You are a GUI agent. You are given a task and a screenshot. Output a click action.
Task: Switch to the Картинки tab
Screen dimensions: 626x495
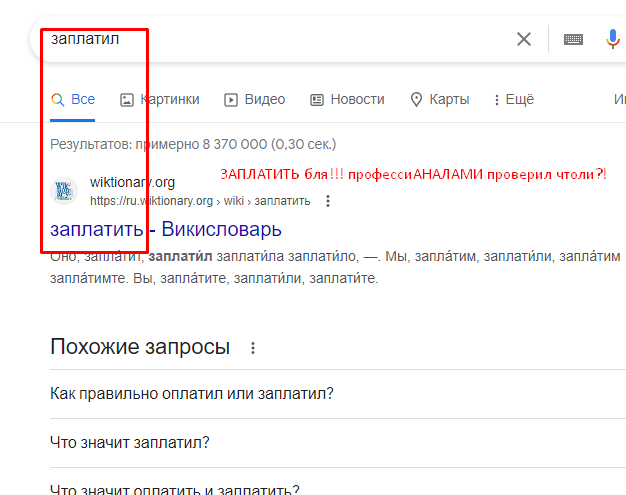(160, 99)
